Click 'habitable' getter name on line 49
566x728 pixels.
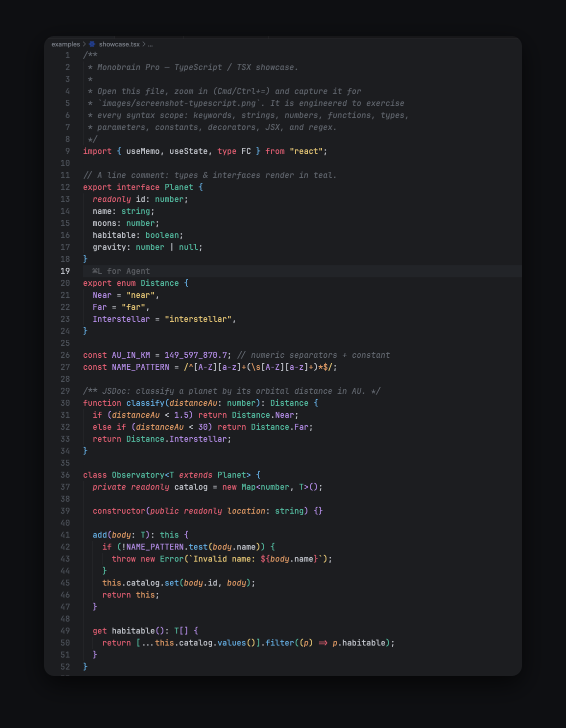coord(133,631)
